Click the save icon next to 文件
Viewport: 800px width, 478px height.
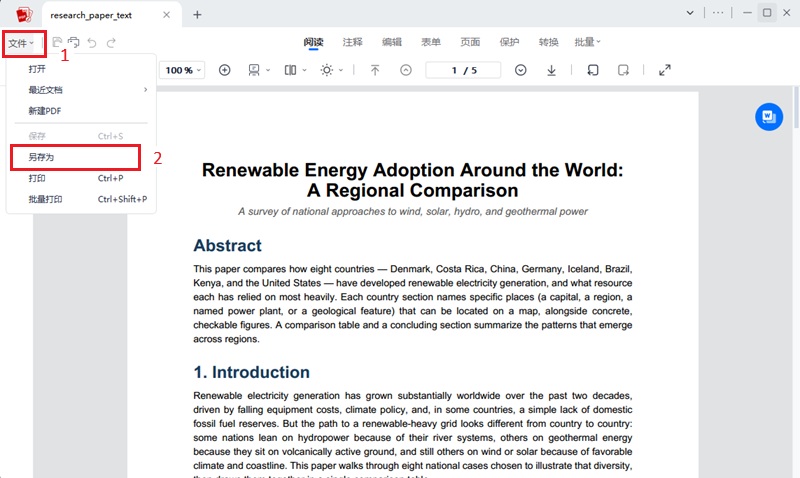coord(57,42)
